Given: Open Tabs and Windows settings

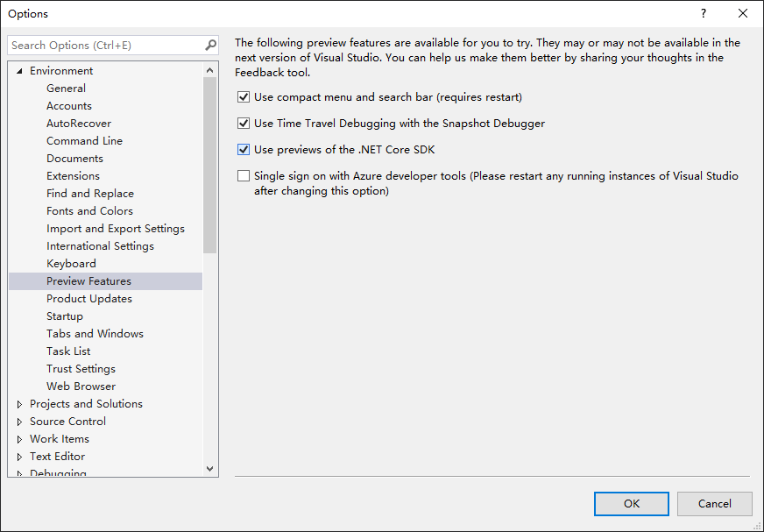Looking at the screenshot, I should click(95, 334).
